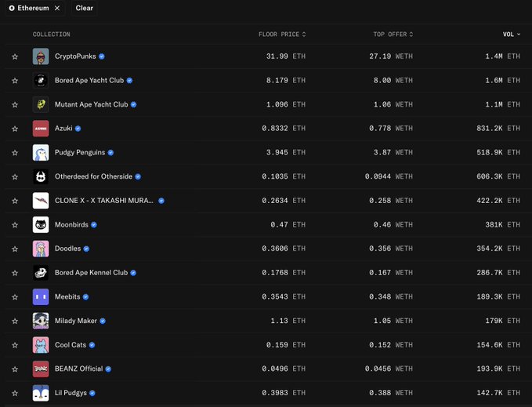
Task: Click the CLONE X collection avatar
Action: 41,201
